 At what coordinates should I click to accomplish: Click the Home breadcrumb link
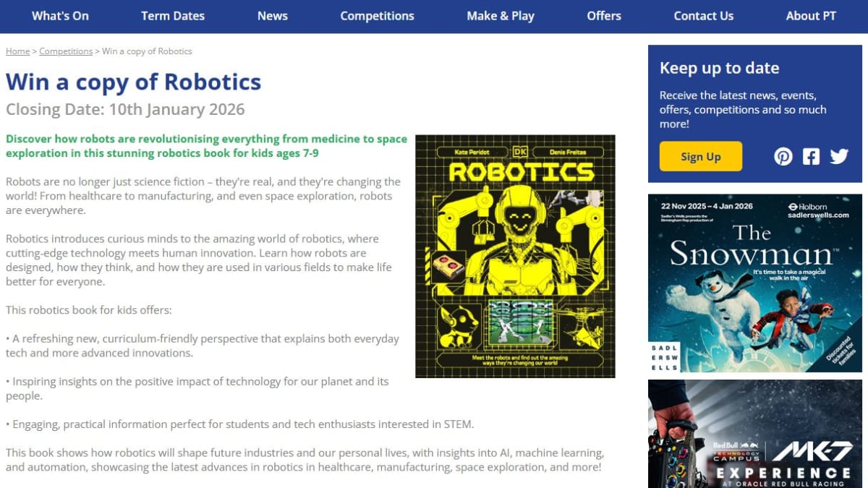point(18,51)
